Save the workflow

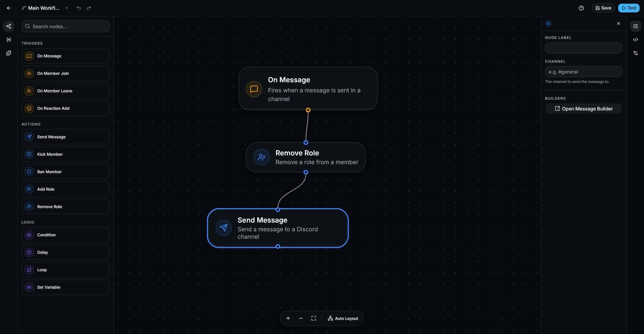click(x=603, y=8)
